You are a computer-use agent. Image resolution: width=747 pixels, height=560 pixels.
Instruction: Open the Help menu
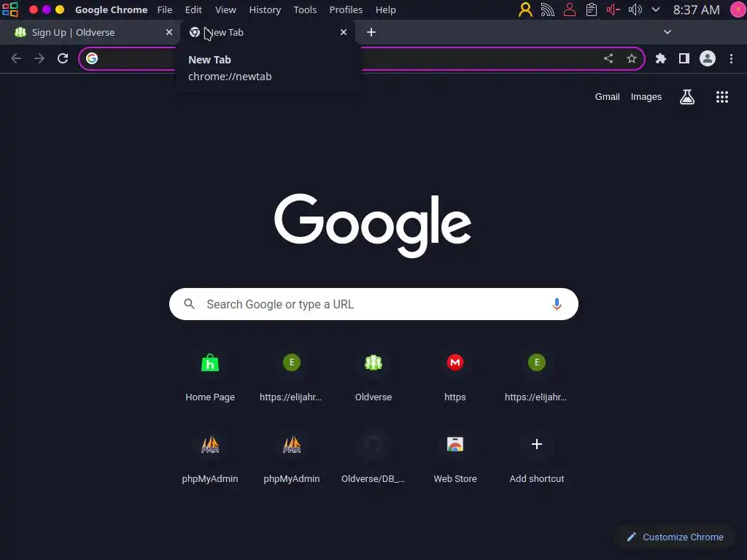(385, 9)
